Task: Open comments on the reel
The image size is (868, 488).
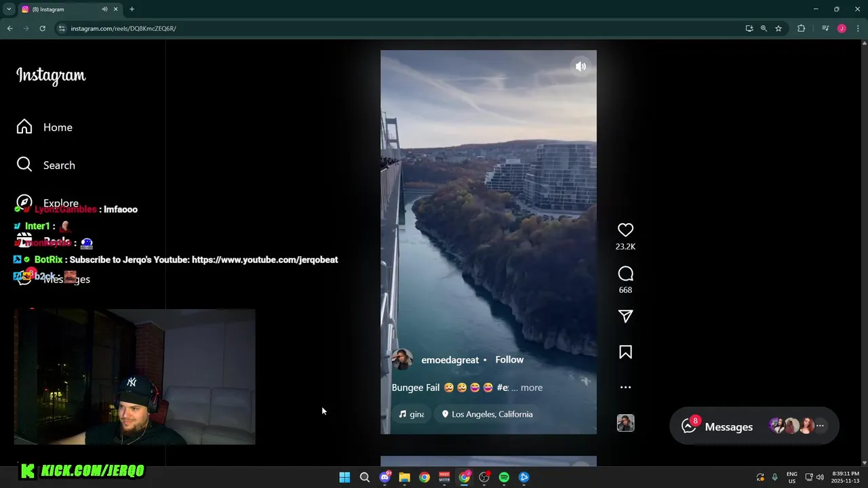Action: click(625, 274)
